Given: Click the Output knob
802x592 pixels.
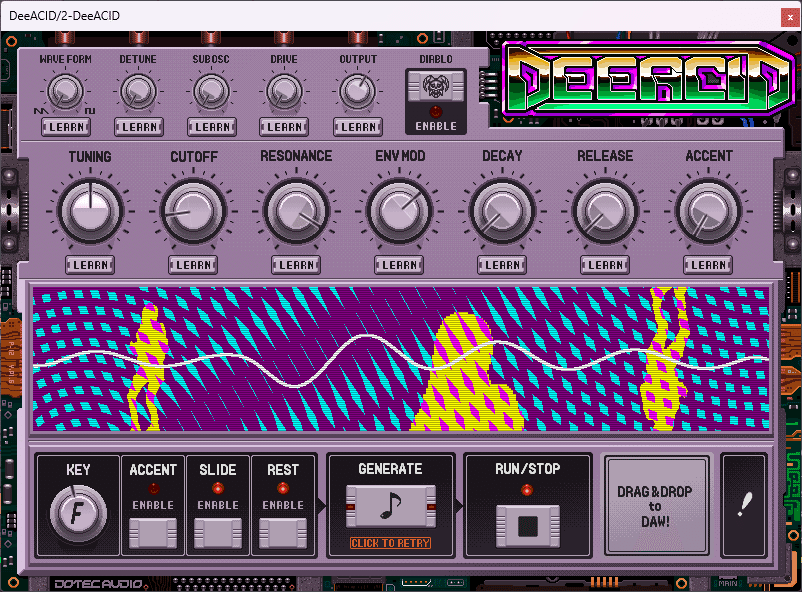Looking at the screenshot, I should [358, 91].
